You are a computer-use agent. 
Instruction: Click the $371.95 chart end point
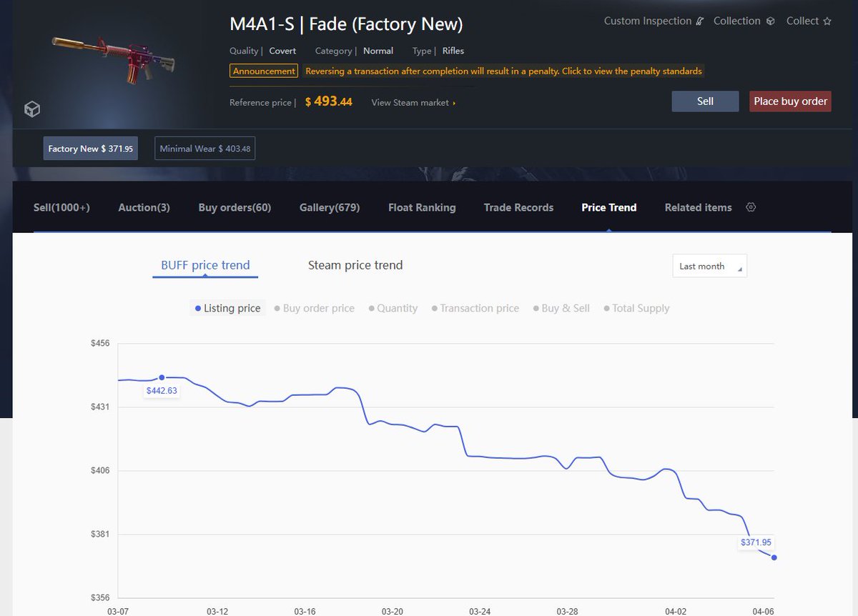pos(774,557)
